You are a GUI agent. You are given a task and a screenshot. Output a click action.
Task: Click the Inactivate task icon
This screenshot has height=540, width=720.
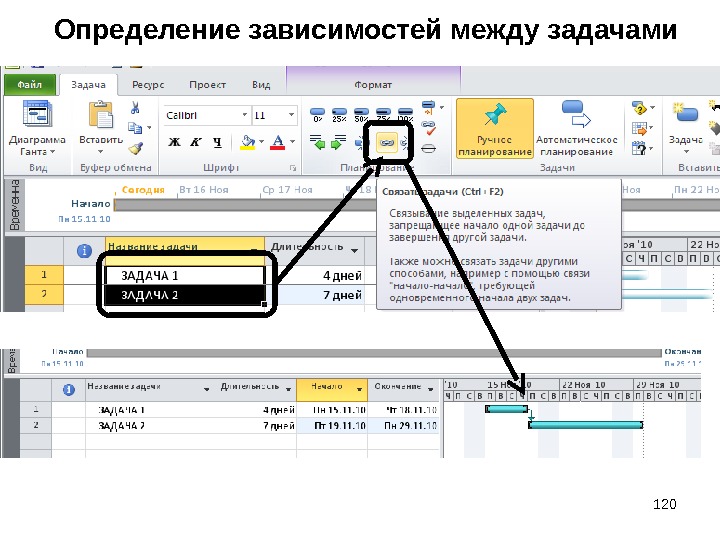click(x=428, y=148)
